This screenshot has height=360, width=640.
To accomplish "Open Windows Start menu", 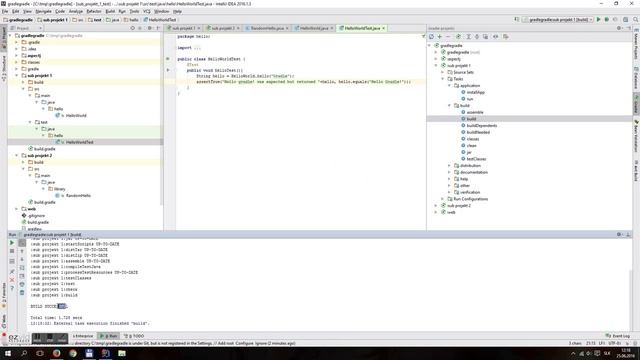I will pos(7,353).
